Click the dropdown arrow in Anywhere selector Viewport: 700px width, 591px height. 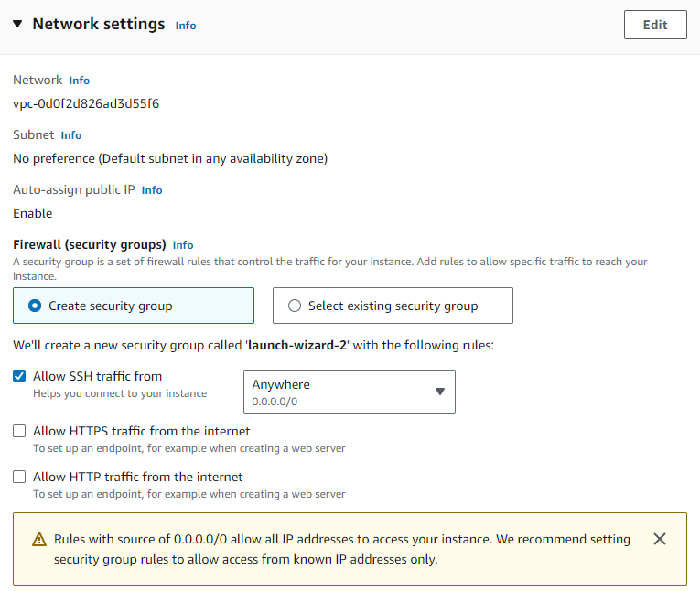440,392
